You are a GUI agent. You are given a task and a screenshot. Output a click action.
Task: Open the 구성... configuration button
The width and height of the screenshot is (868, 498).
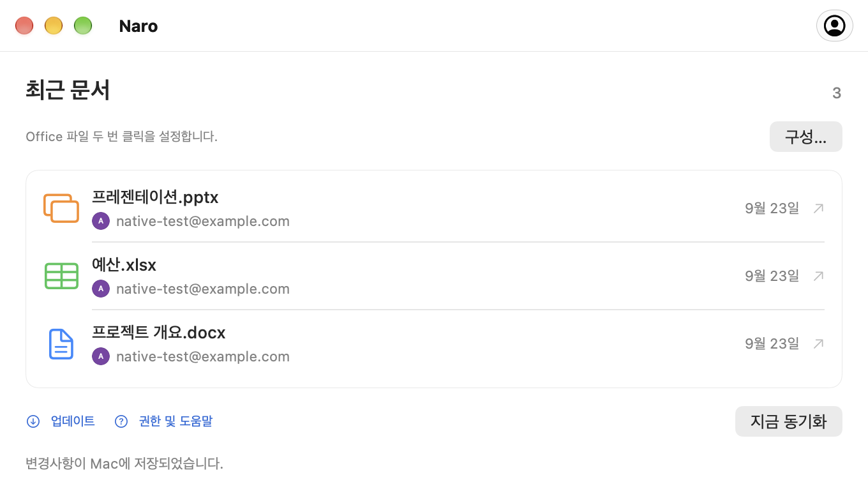[805, 137]
